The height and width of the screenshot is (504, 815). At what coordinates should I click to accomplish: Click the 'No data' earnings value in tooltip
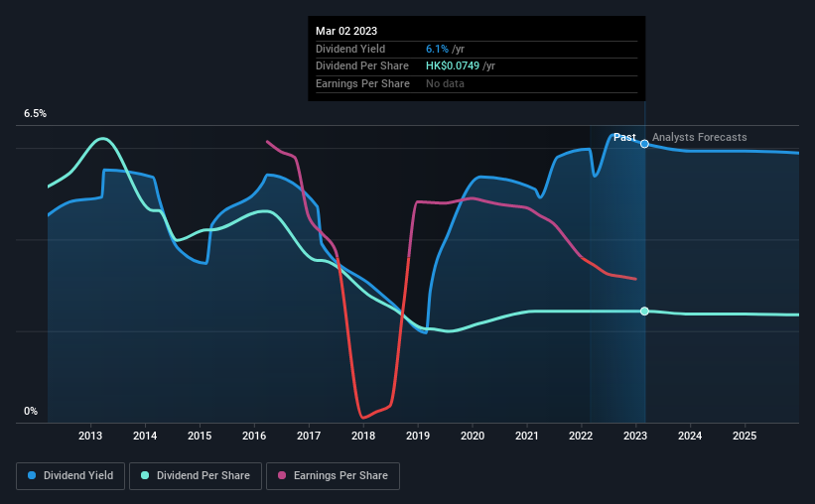coord(445,83)
